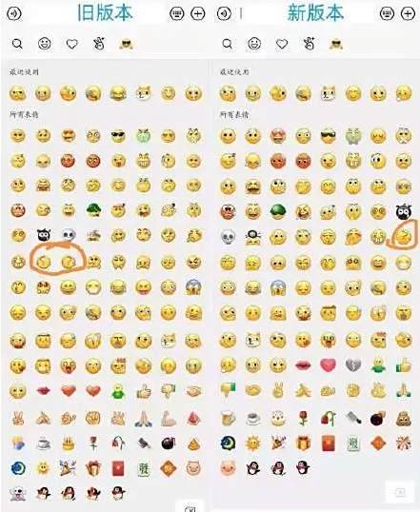Viewport: 420px width, 512px height.
Task: Choose the green thumbs-up emoji in new version
Action: [x=404, y=365]
